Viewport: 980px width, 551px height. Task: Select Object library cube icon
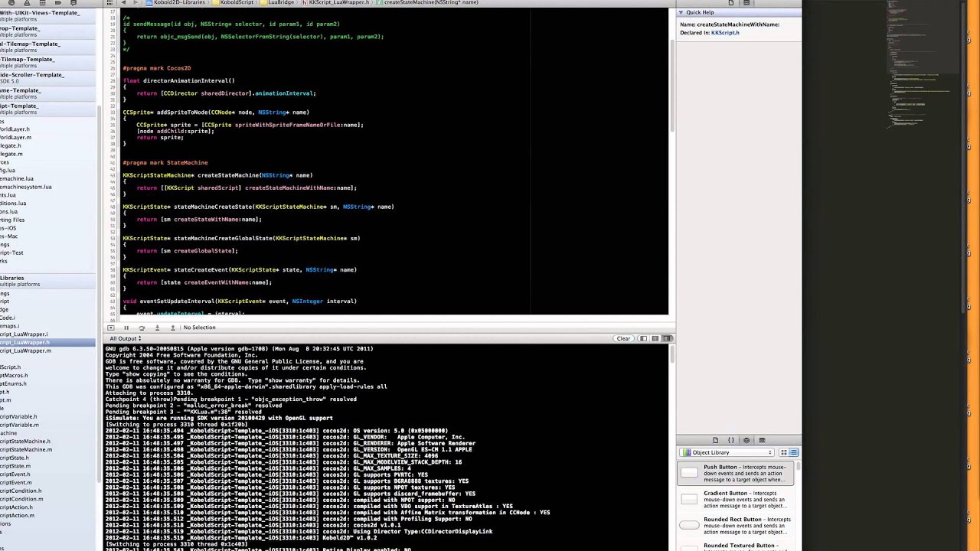tap(746, 440)
